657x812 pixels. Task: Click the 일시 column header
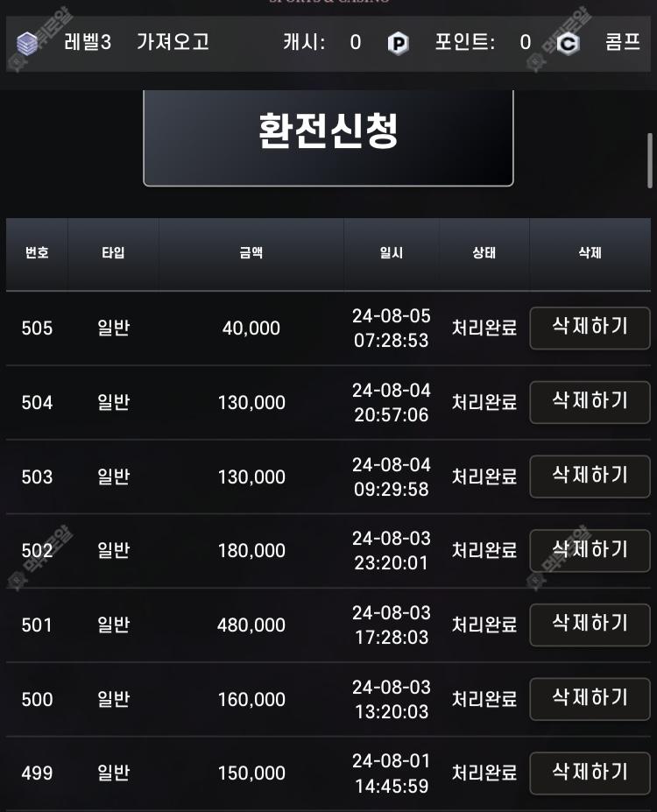click(x=392, y=253)
